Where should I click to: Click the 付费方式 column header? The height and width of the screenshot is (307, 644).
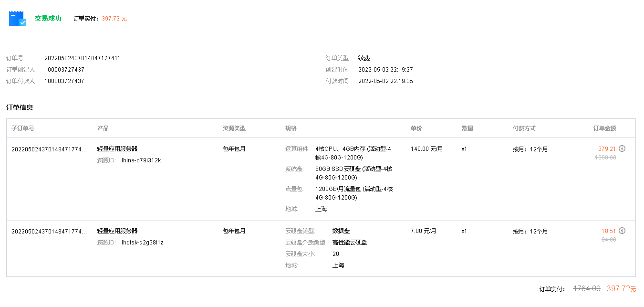point(524,128)
